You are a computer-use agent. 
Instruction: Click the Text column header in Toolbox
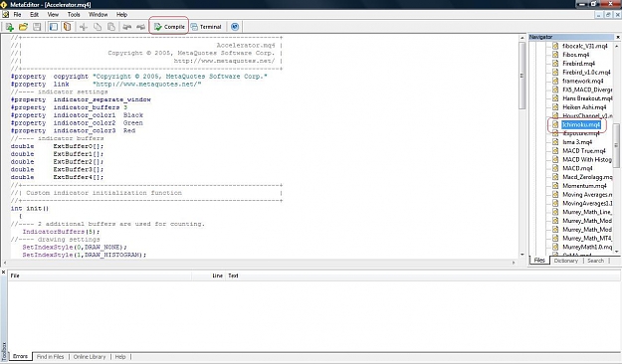click(423, 275)
